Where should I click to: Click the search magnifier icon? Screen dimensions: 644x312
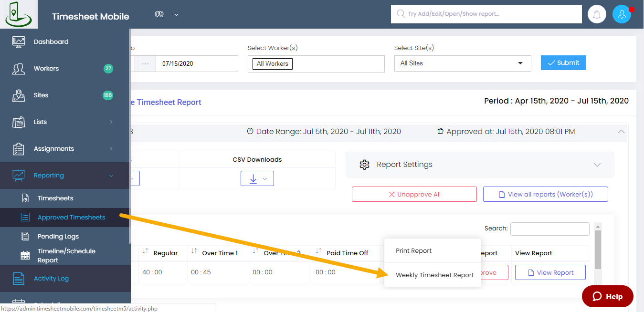400,14
